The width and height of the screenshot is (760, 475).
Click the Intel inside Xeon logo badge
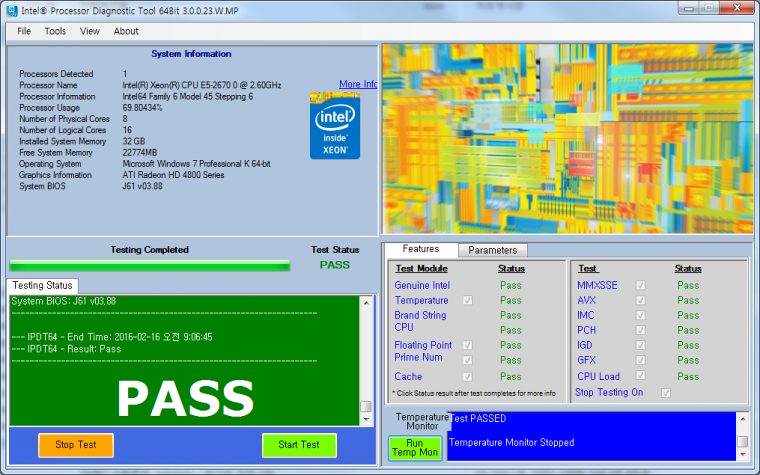(x=335, y=126)
